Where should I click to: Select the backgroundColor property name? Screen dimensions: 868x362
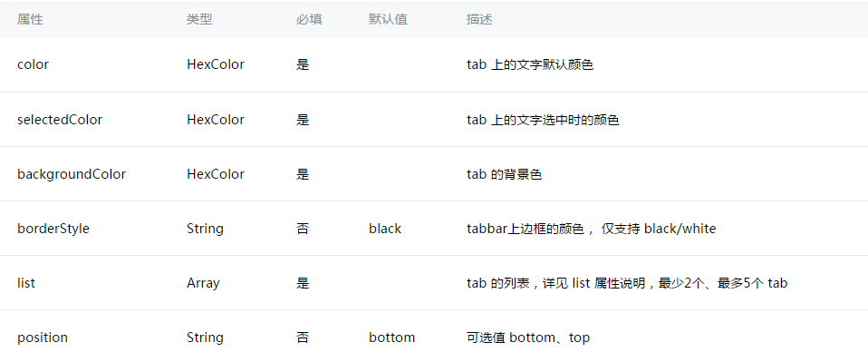pyautogui.click(x=72, y=174)
